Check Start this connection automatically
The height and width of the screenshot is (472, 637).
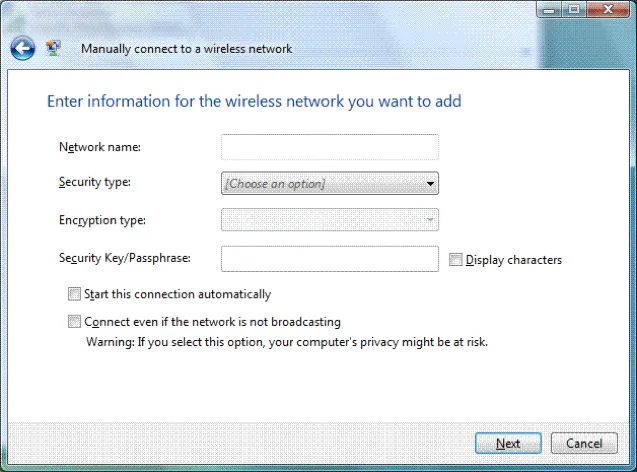tap(74, 294)
